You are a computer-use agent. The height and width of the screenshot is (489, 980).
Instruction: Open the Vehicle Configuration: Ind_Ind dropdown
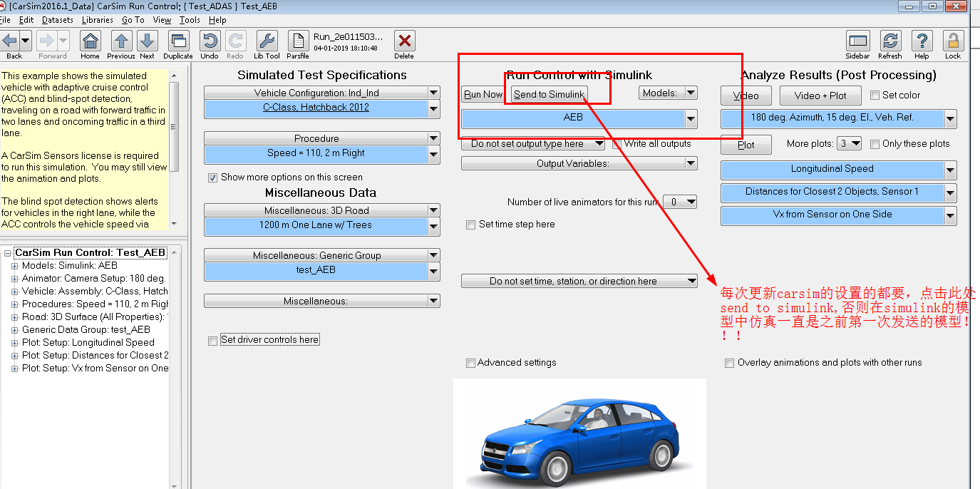(322, 93)
